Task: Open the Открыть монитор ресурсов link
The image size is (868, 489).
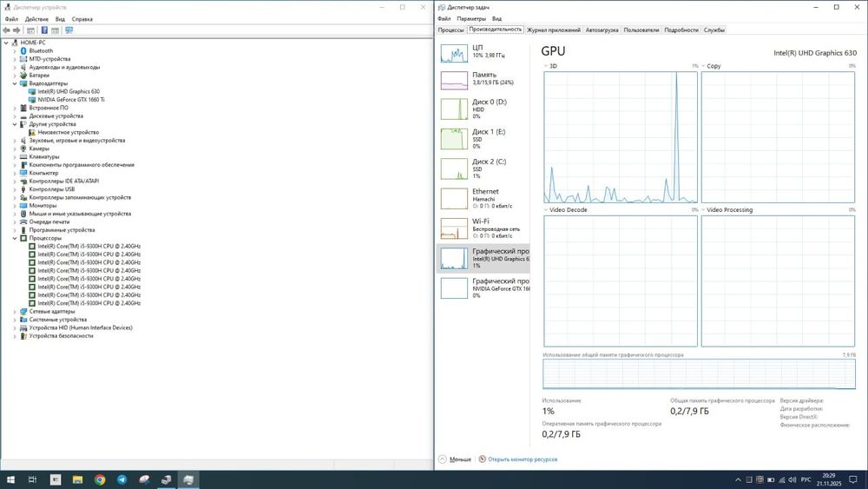Action: coord(523,459)
